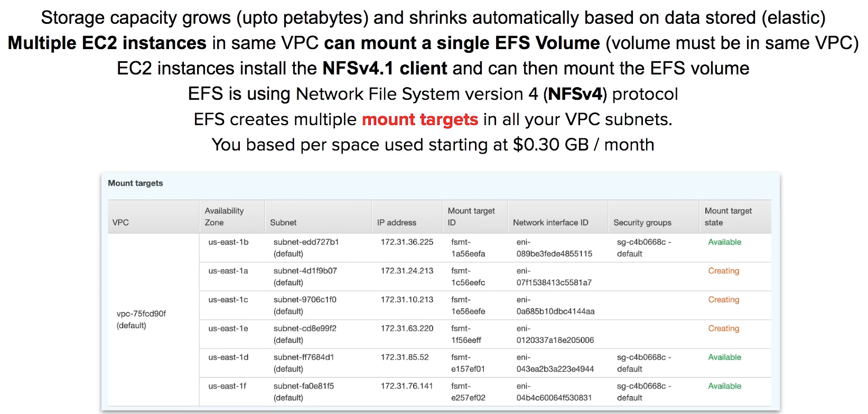Click mount target ID fsmt-1f56eeff
Image resolution: width=868 pixels, height=414 pixels.
[466, 334]
